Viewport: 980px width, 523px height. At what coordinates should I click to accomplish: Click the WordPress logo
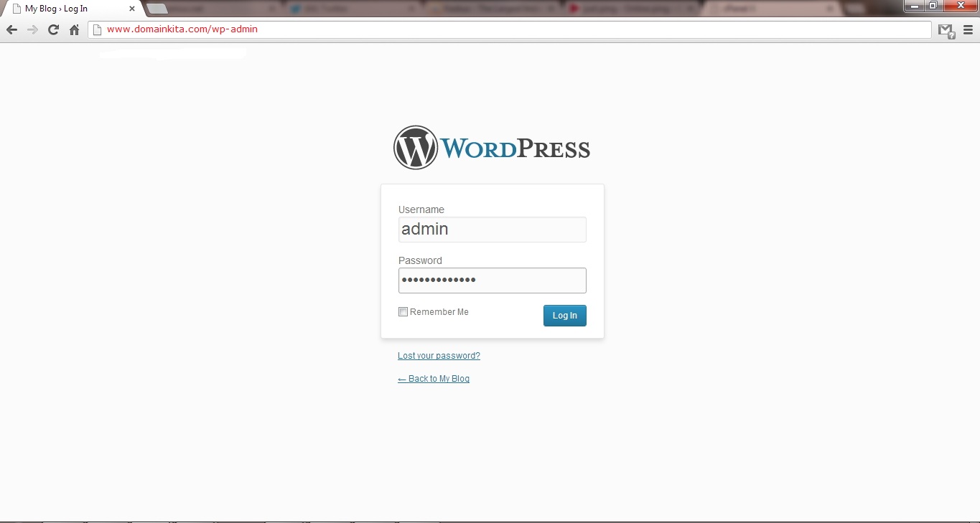click(492, 148)
